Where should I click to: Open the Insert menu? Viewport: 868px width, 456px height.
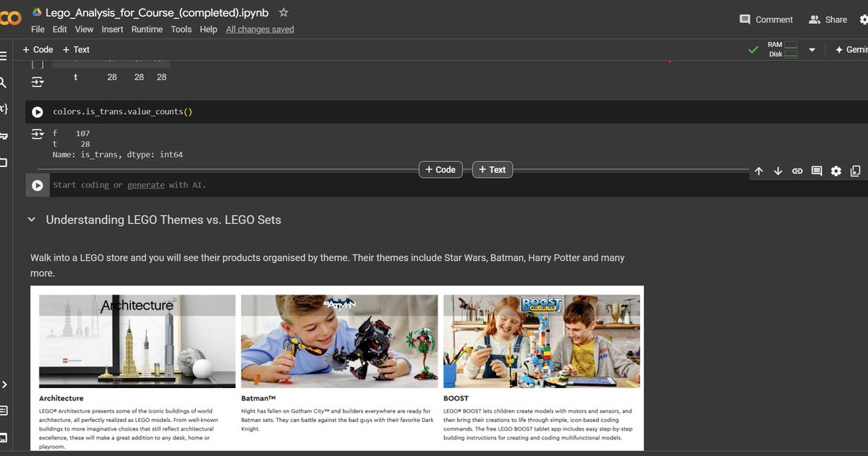[112, 30]
